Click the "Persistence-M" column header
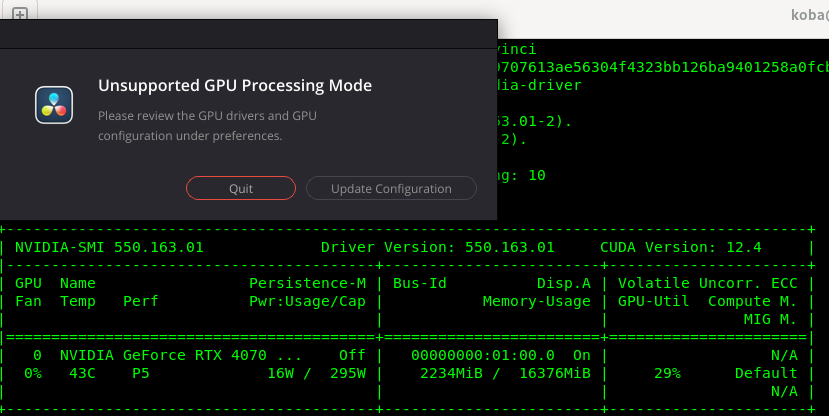Image resolution: width=829 pixels, height=416 pixels. click(x=307, y=283)
